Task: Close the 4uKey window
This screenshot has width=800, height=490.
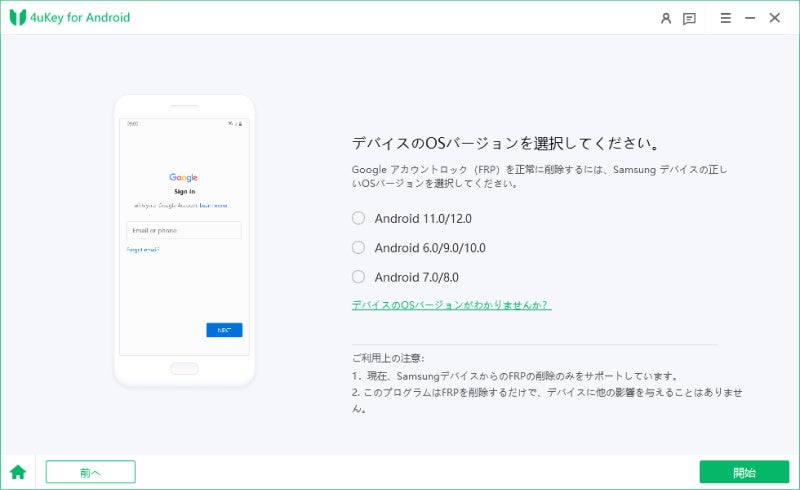Action: (774, 18)
